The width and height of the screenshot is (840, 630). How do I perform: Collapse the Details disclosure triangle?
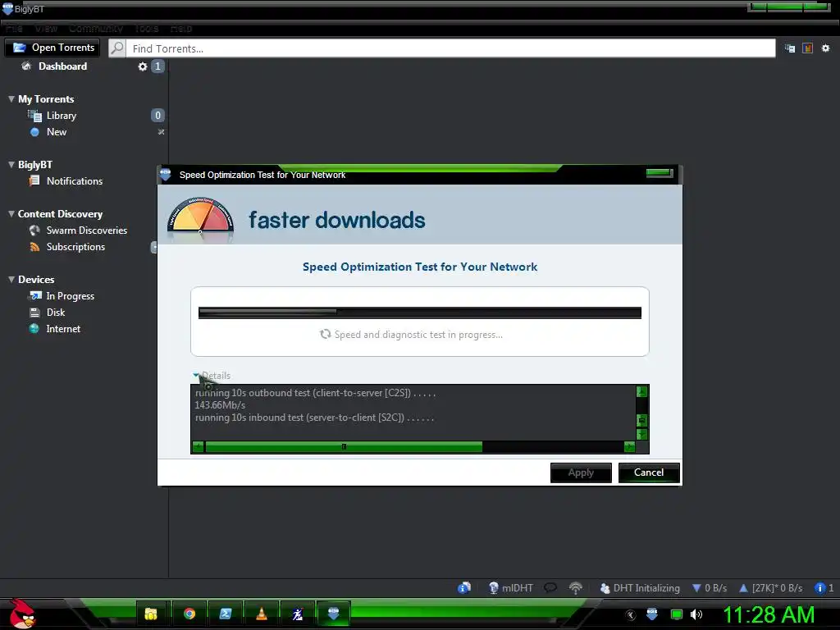tap(196, 376)
